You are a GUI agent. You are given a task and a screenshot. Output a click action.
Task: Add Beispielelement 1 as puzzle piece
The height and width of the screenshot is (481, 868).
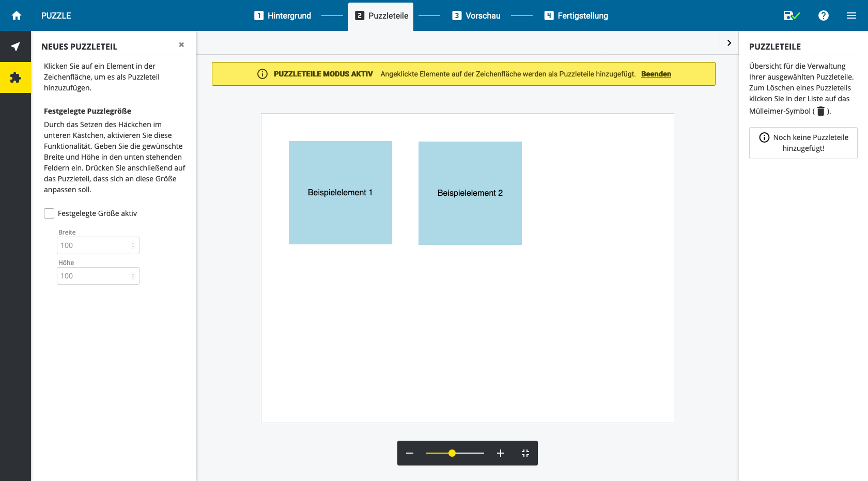tap(340, 193)
